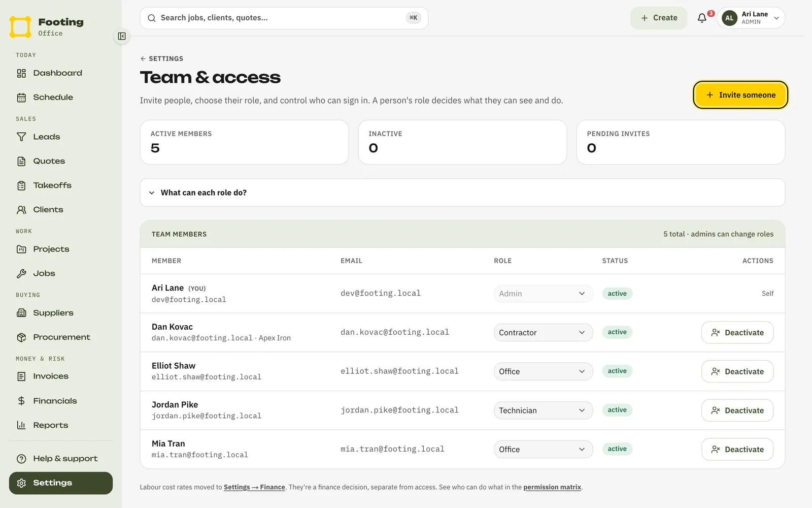Open Elliot Shaw's Office role dropdown

(x=543, y=371)
